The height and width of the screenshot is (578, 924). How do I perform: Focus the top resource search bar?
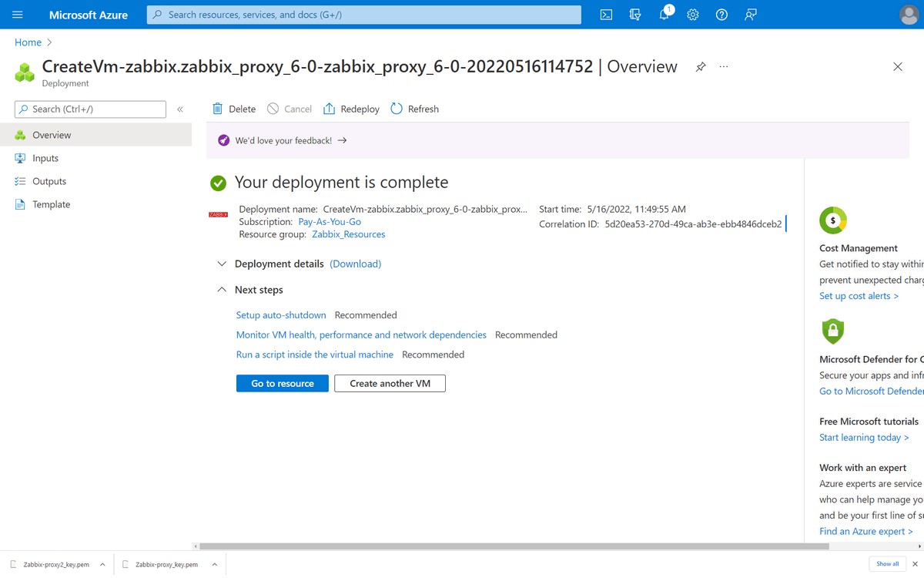364,15
